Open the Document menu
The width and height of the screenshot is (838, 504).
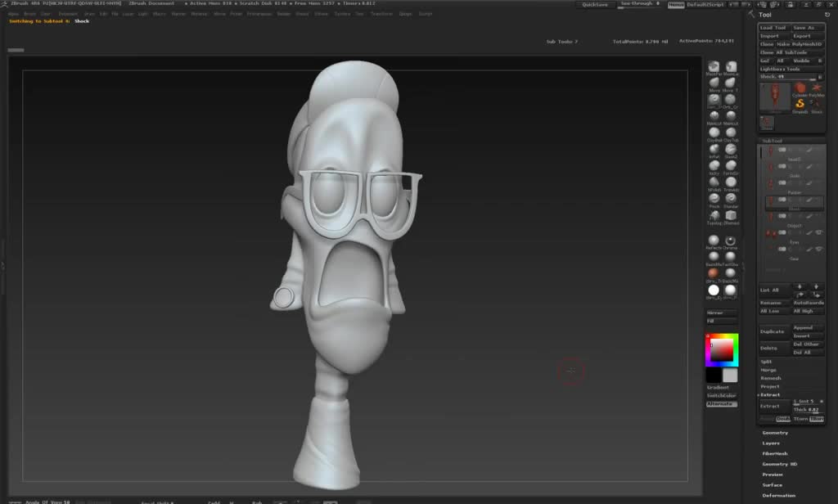(x=68, y=14)
